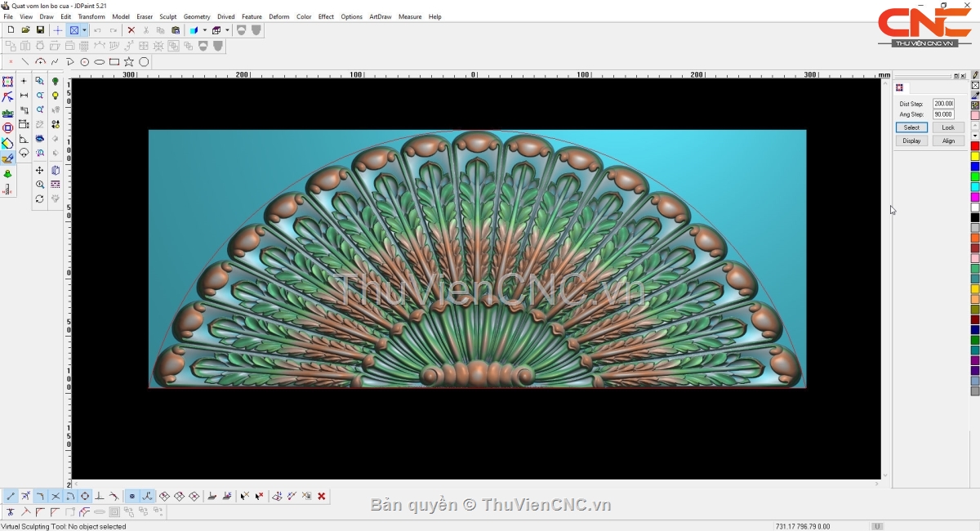Open the ArtDraw menu

pyautogui.click(x=380, y=16)
